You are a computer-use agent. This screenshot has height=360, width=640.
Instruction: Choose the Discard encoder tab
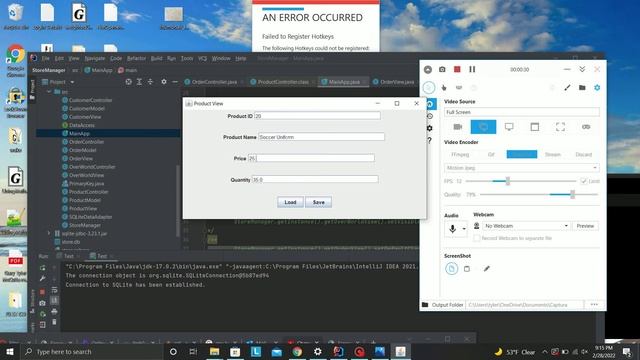pyautogui.click(x=583, y=154)
